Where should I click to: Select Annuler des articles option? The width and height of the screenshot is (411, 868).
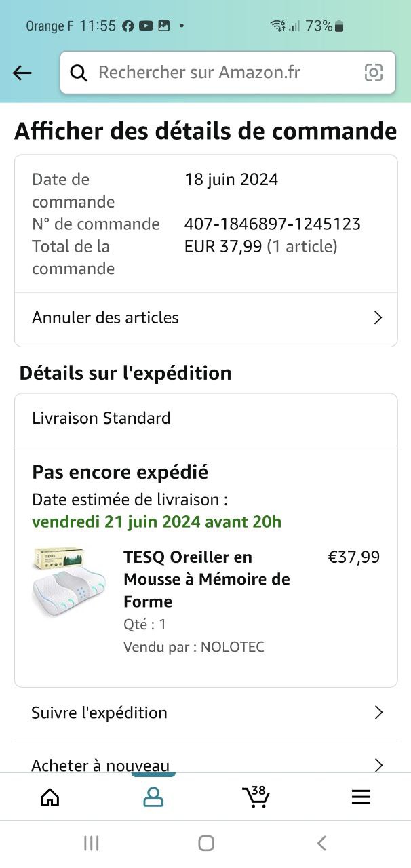(x=106, y=317)
